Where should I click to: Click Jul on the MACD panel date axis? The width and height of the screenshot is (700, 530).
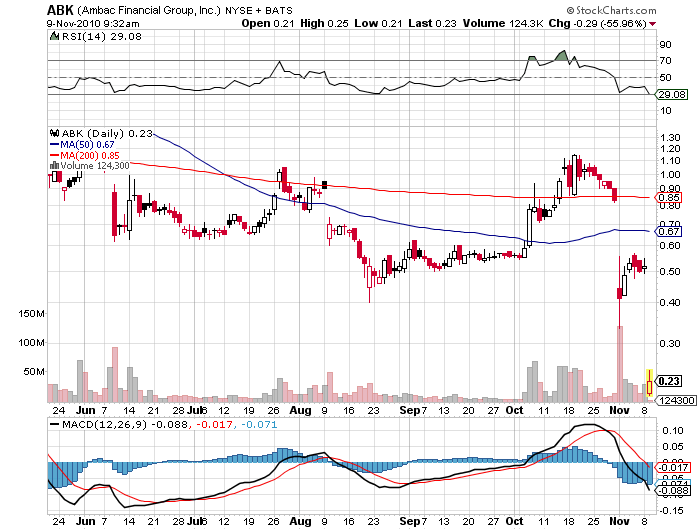194,521
